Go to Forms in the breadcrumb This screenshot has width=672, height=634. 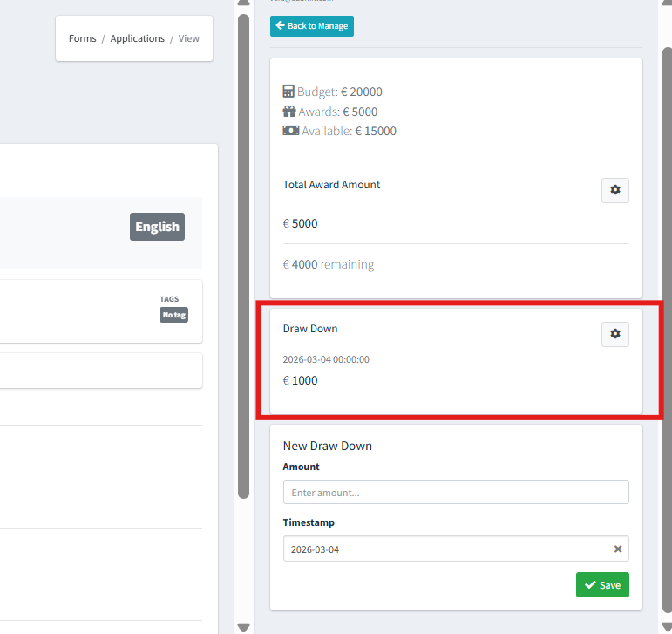coord(83,38)
